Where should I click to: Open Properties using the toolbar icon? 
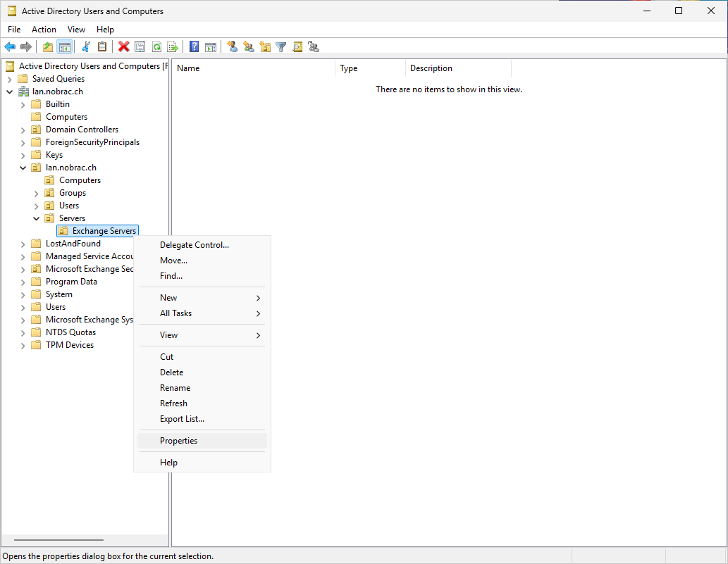tap(140, 47)
